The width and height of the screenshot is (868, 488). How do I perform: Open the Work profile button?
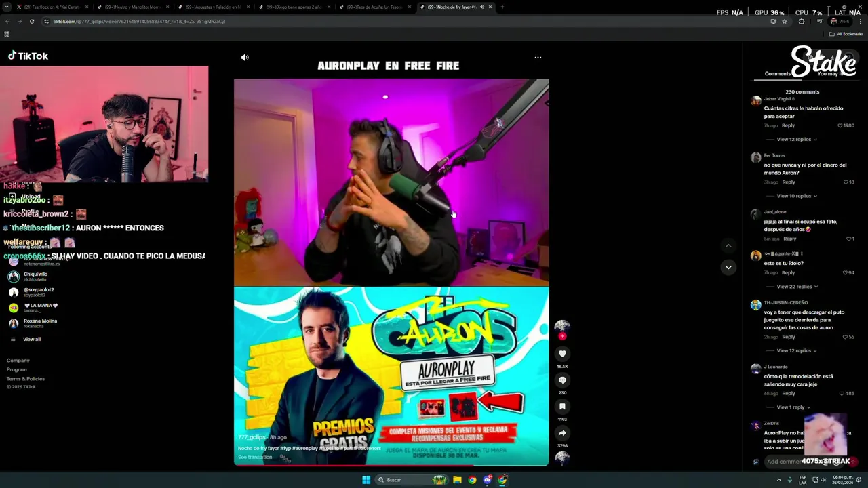click(840, 21)
